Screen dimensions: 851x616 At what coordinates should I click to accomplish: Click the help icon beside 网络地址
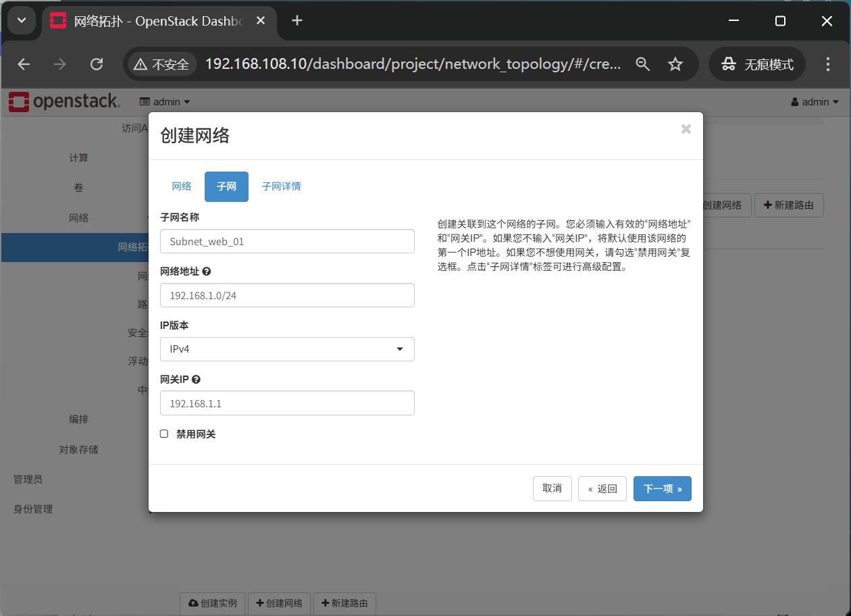pyautogui.click(x=207, y=272)
